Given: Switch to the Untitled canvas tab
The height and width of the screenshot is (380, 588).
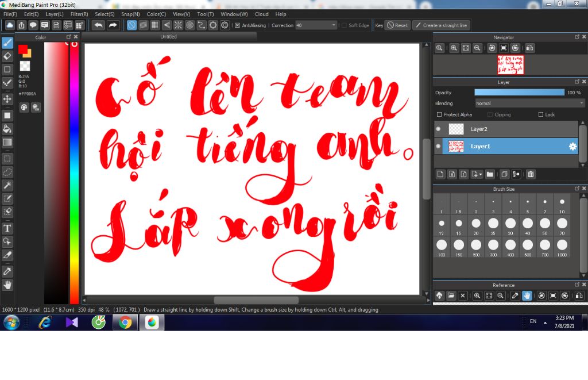Looking at the screenshot, I should [x=169, y=37].
